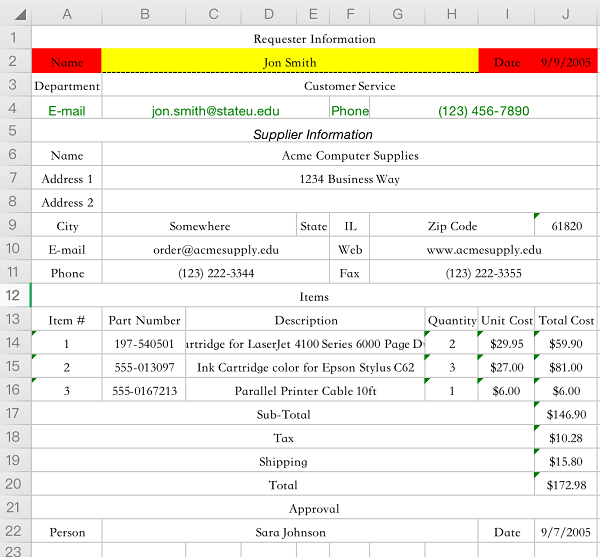Click the 'Part Number' column label

tap(144, 320)
